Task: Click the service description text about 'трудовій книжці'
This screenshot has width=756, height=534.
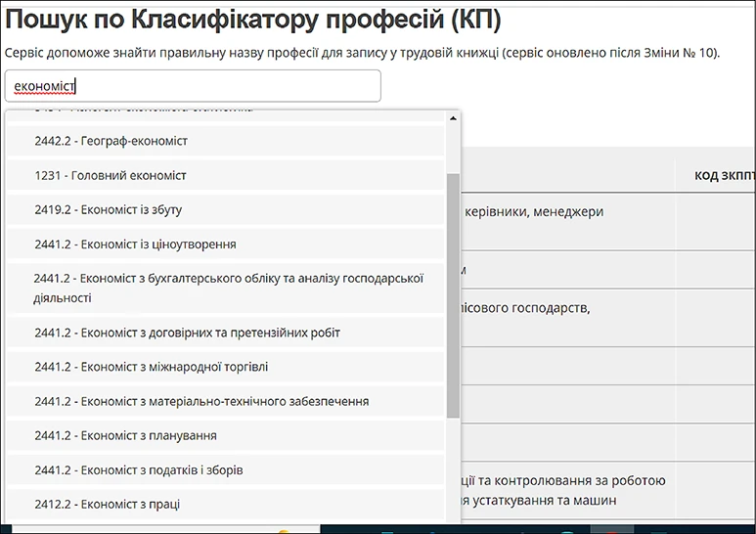Action: point(362,52)
